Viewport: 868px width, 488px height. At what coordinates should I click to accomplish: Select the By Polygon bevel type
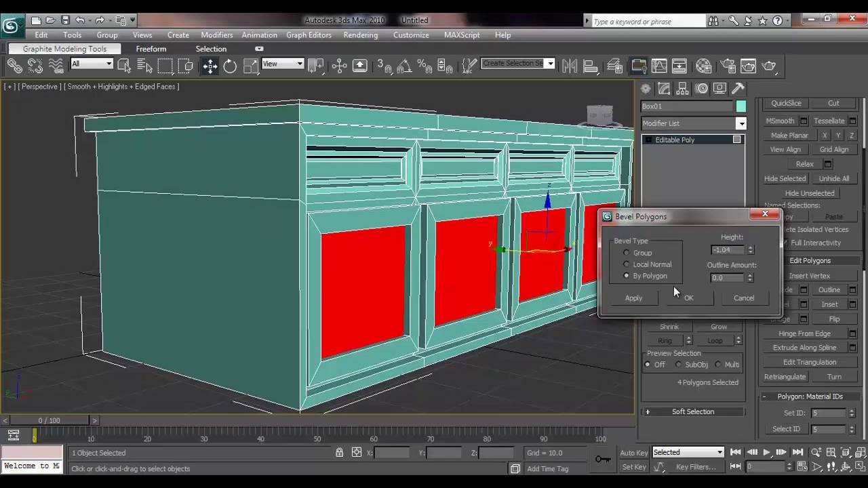pyautogui.click(x=626, y=276)
